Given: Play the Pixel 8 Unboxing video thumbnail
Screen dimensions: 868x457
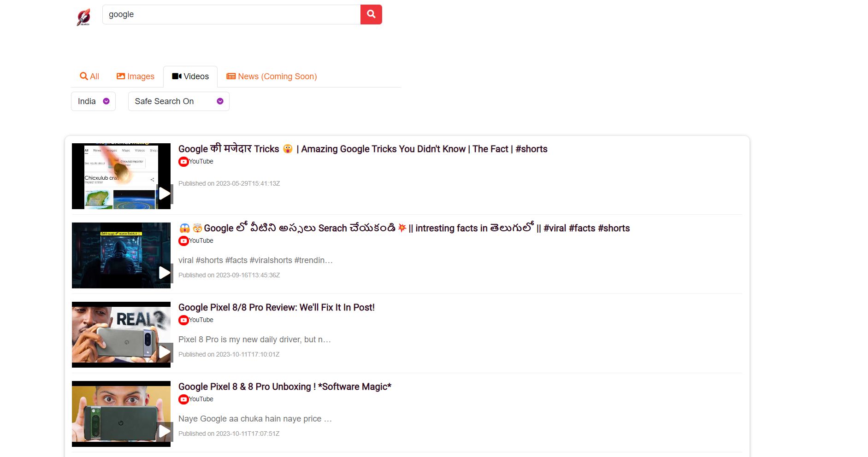Looking at the screenshot, I should point(121,414).
